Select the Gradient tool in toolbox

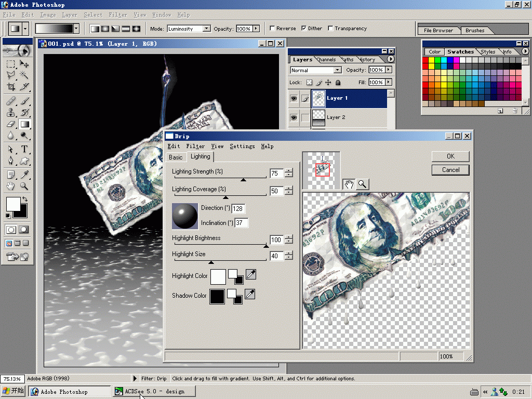[x=24, y=124]
